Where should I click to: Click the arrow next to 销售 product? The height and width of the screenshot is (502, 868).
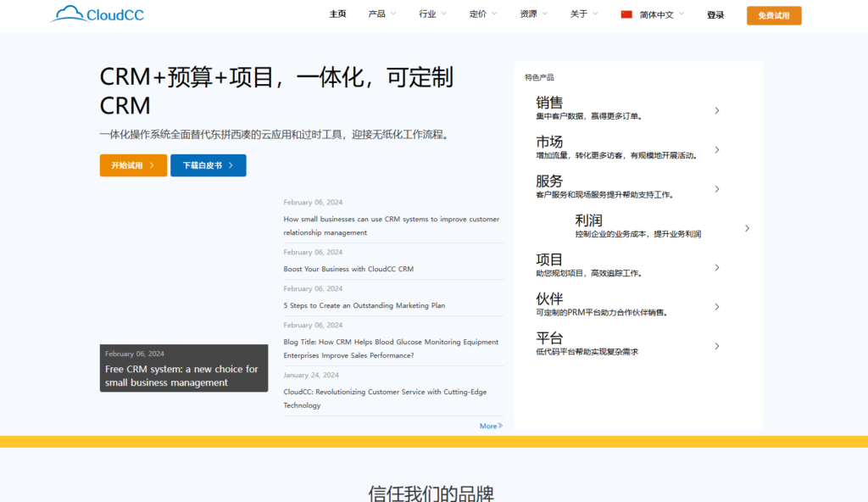716,110
